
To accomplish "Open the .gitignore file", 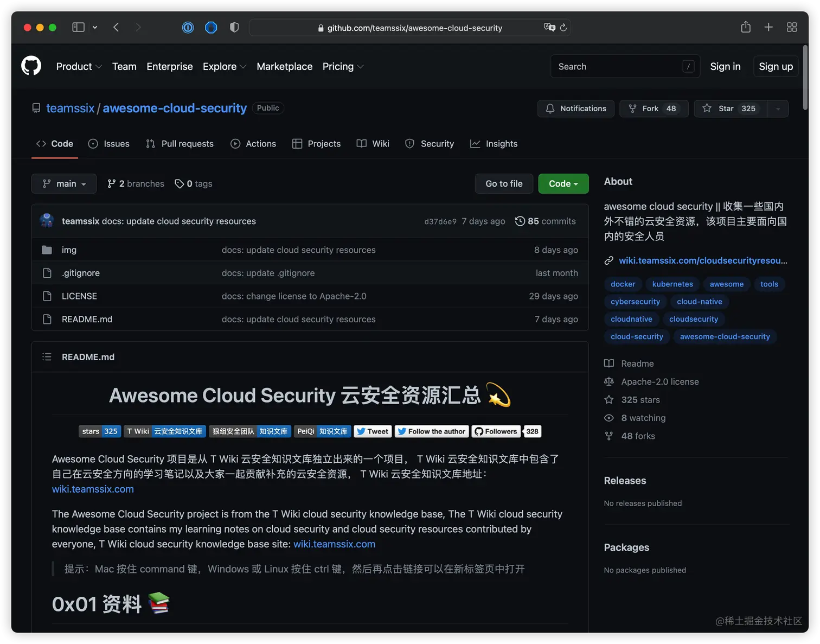I will (81, 273).
